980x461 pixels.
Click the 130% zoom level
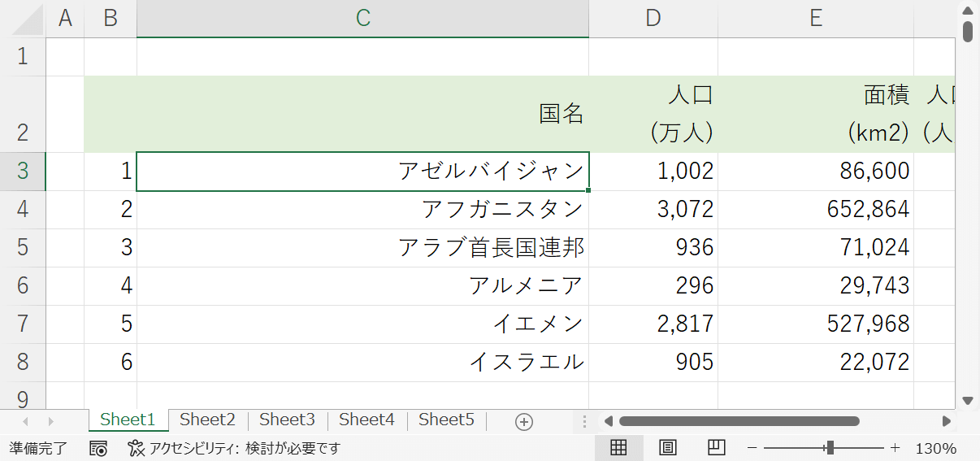tap(936, 448)
